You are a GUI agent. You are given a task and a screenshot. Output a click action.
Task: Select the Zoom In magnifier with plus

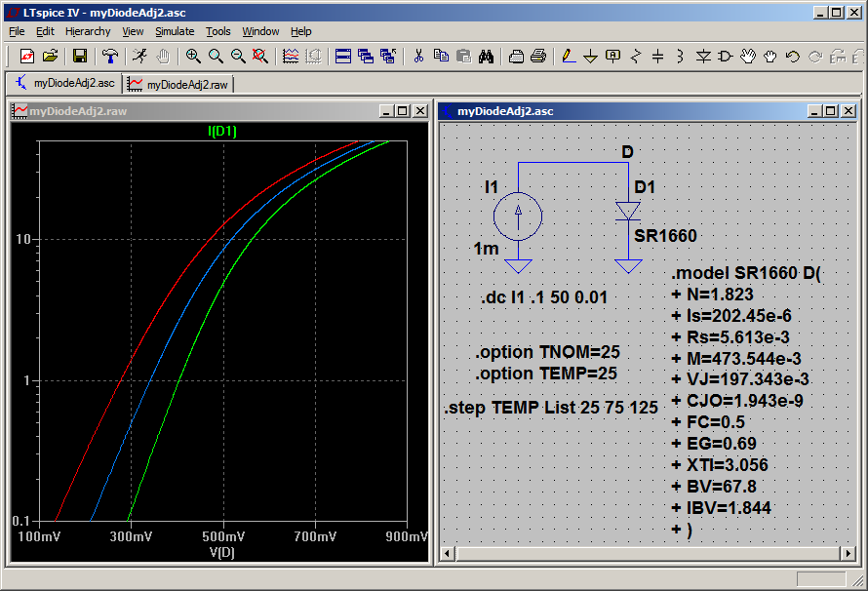click(x=193, y=56)
